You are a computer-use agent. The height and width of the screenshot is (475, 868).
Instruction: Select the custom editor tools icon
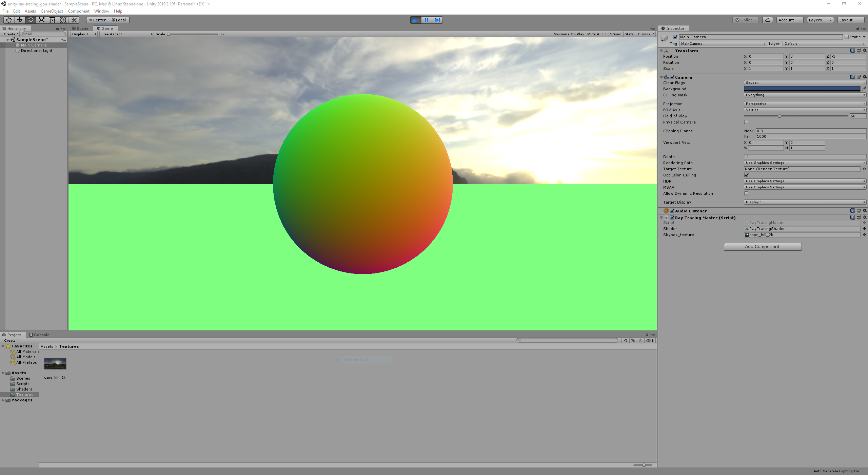[74, 20]
